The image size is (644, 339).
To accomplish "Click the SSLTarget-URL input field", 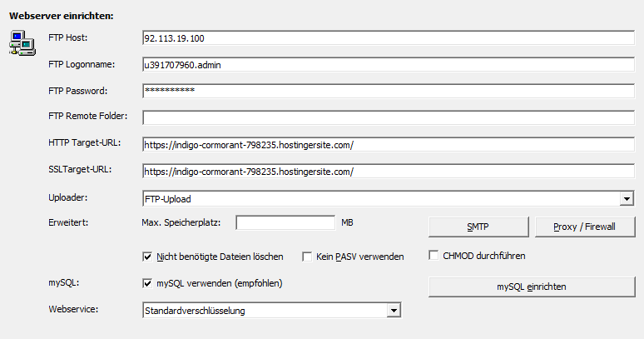I will (388, 172).
